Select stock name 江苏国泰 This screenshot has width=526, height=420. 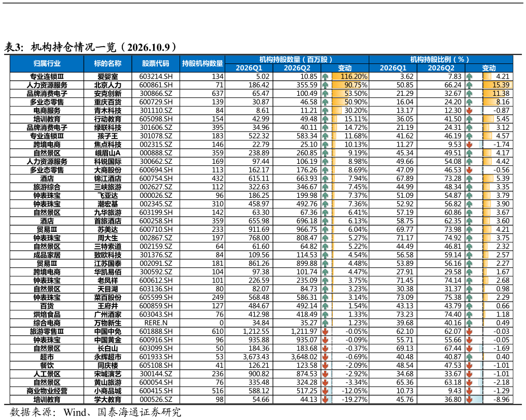click(x=108, y=263)
